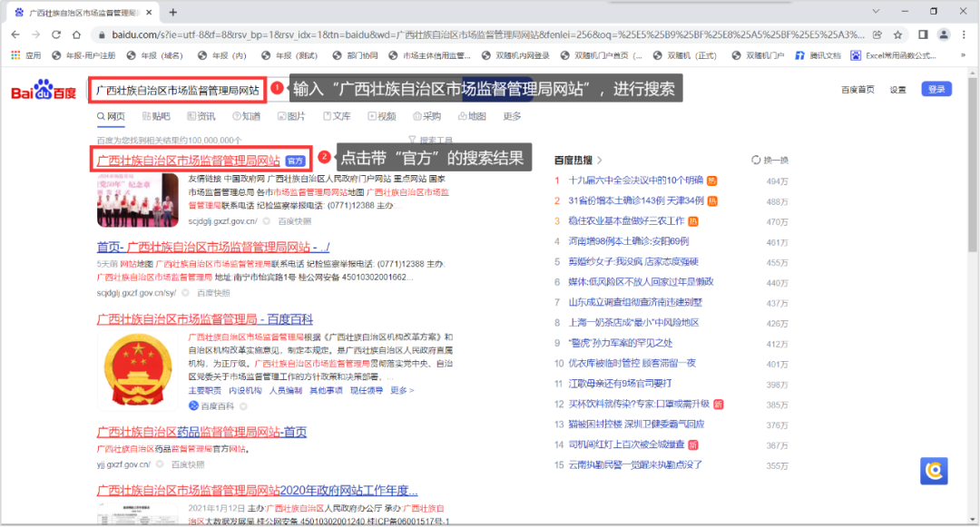
Task: Click the national emblem thumbnail
Action: 138,370
